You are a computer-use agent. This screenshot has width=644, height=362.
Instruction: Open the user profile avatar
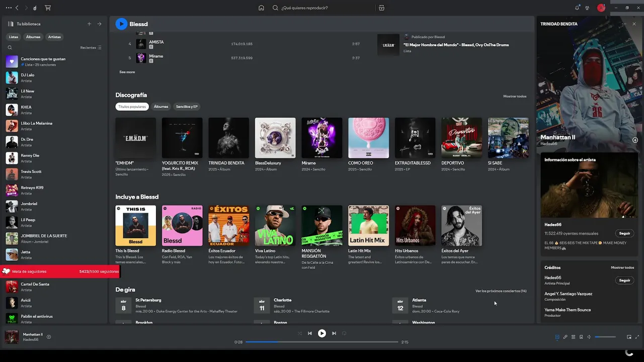coord(601,8)
